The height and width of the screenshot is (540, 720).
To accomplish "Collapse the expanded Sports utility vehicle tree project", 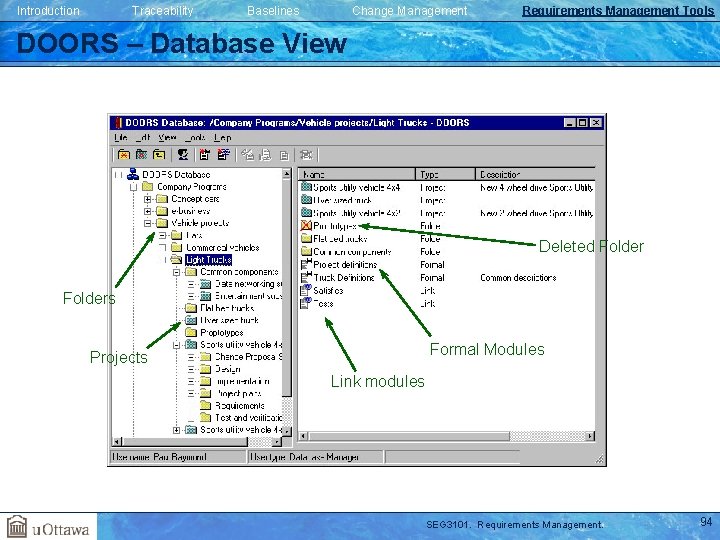I will tap(176, 345).
